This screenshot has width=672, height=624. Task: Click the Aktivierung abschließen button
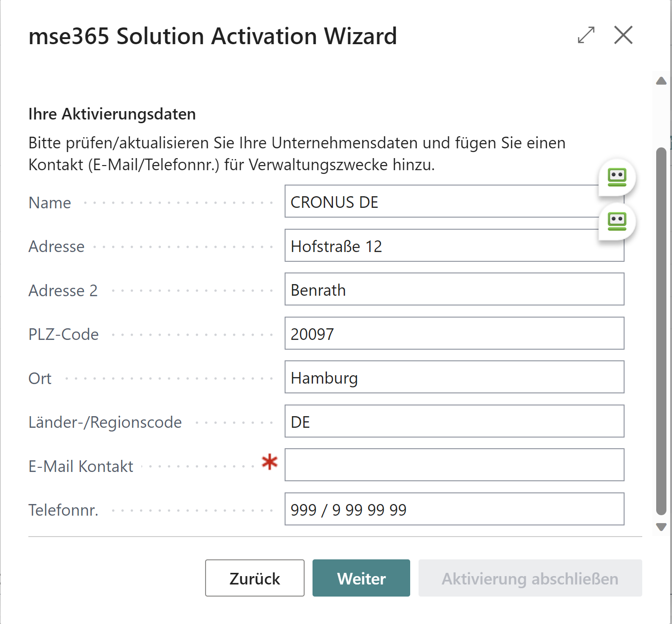click(530, 578)
